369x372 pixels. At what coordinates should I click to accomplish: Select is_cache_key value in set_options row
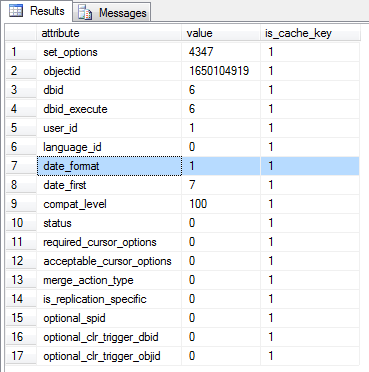click(x=310, y=52)
